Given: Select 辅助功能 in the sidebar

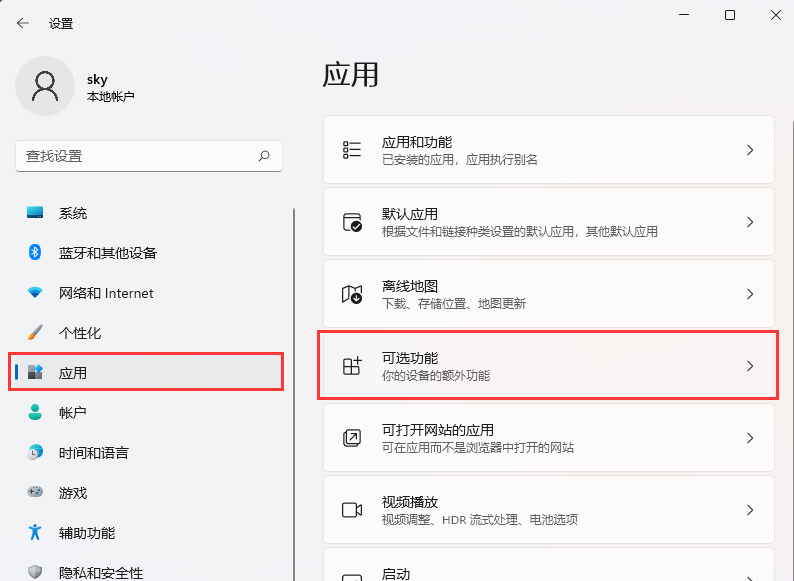Looking at the screenshot, I should [x=86, y=533].
